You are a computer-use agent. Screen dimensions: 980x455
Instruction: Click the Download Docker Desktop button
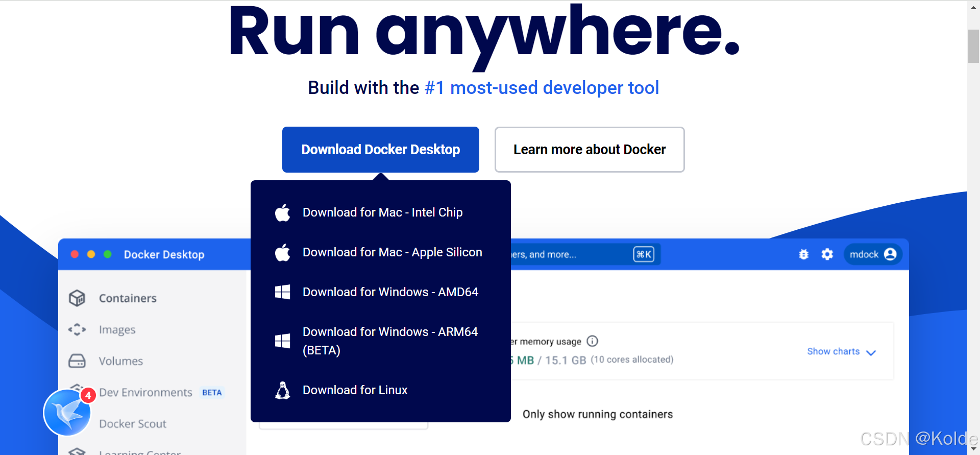380,150
